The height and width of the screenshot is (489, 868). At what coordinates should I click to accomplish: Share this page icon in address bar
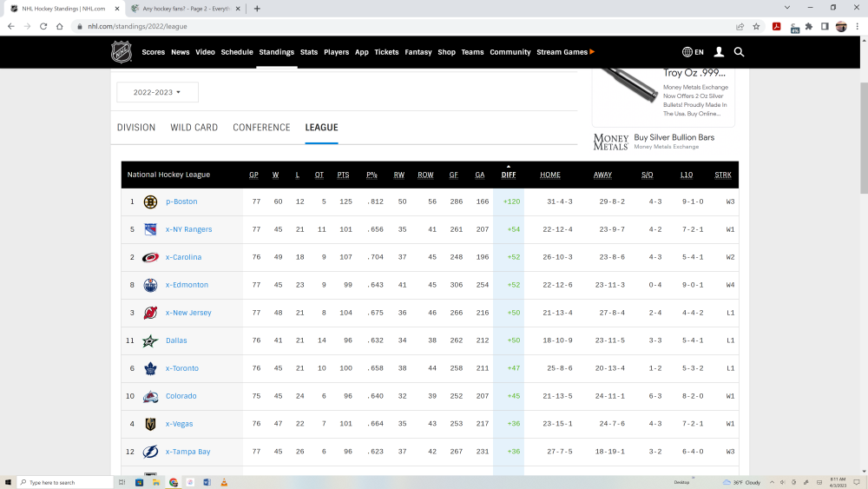740,26
